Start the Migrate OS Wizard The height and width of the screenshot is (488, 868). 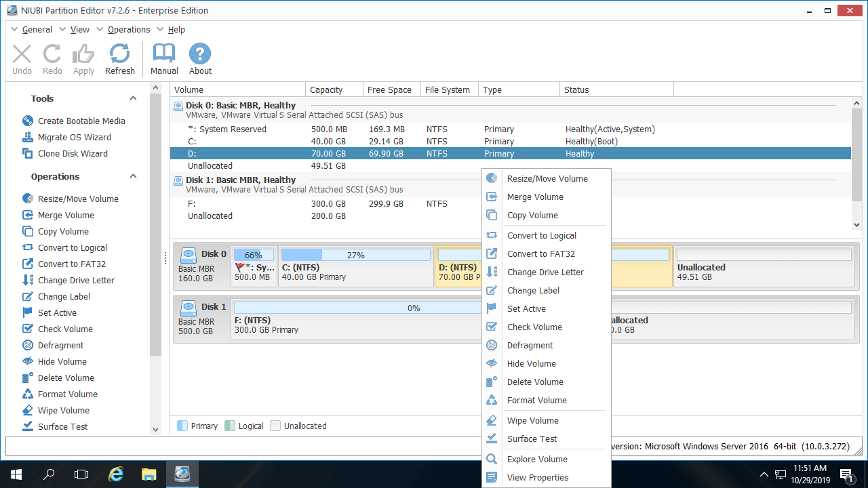coord(74,137)
